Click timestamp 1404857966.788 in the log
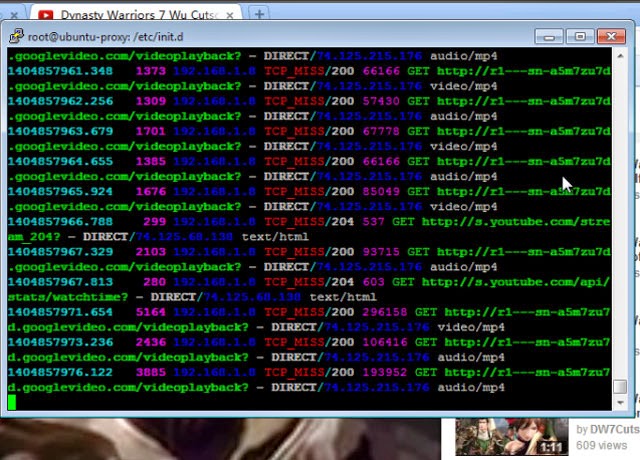The width and height of the screenshot is (640, 460). pyautogui.click(x=60, y=222)
